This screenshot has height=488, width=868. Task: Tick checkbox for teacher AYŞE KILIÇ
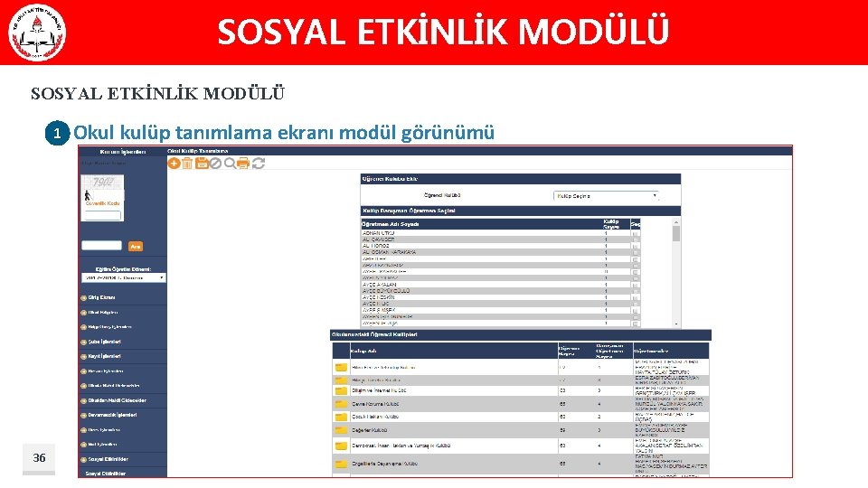point(635,305)
